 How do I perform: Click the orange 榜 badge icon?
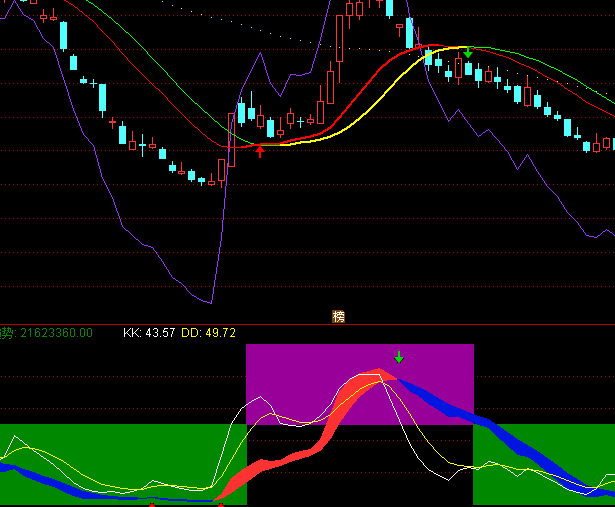pyautogui.click(x=338, y=316)
